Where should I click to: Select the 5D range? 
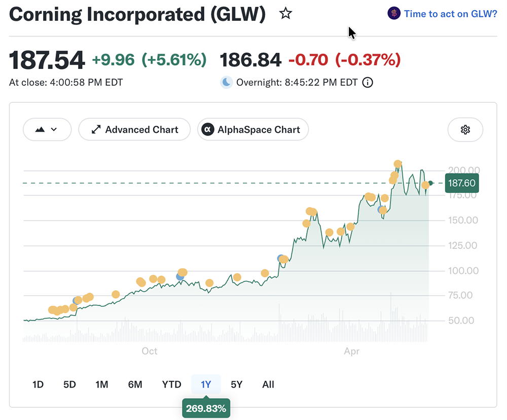coord(69,384)
